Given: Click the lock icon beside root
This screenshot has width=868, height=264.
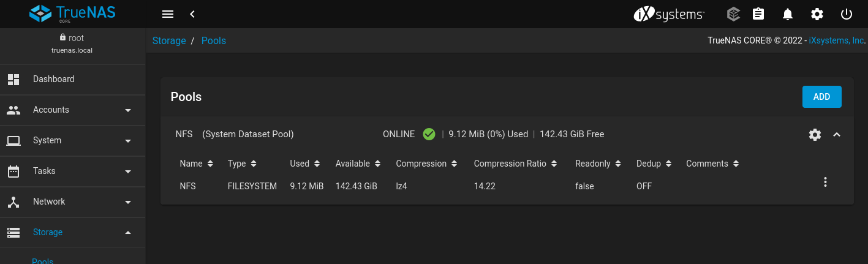Looking at the screenshot, I should pyautogui.click(x=62, y=37).
